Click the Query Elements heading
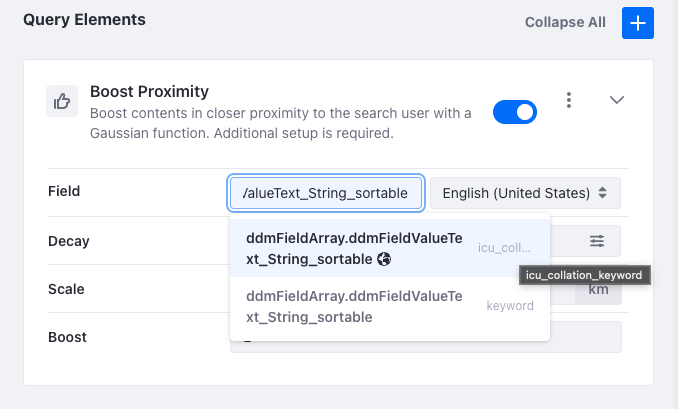 tap(84, 19)
